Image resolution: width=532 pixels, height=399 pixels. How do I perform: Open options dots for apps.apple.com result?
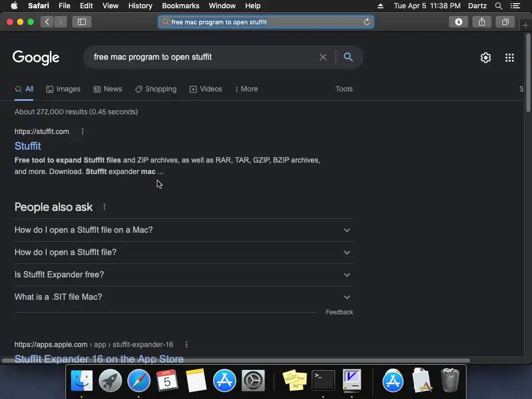(187, 345)
